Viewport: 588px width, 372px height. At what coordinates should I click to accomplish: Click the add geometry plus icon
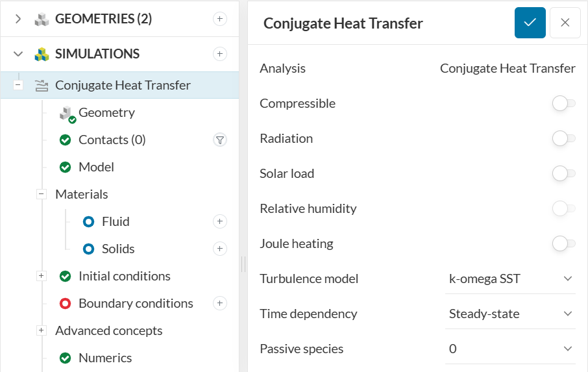pyautogui.click(x=220, y=19)
